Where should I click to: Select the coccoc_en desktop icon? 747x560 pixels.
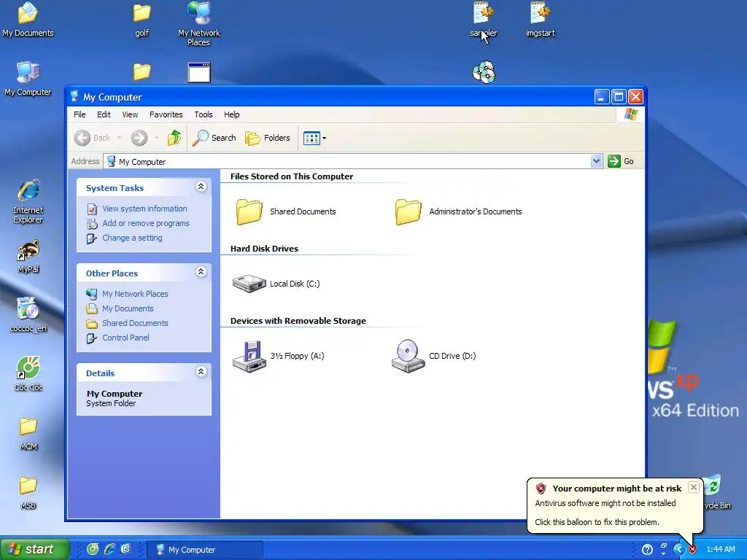(x=28, y=315)
